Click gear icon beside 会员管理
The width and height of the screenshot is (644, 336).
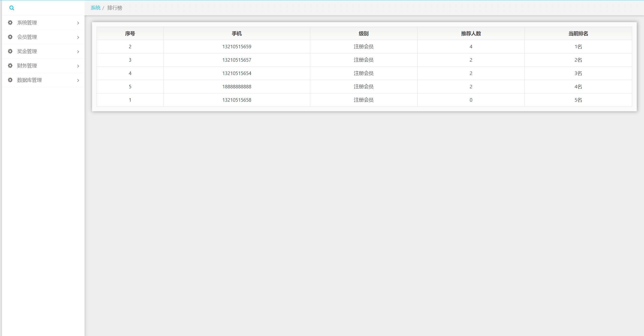[10, 37]
